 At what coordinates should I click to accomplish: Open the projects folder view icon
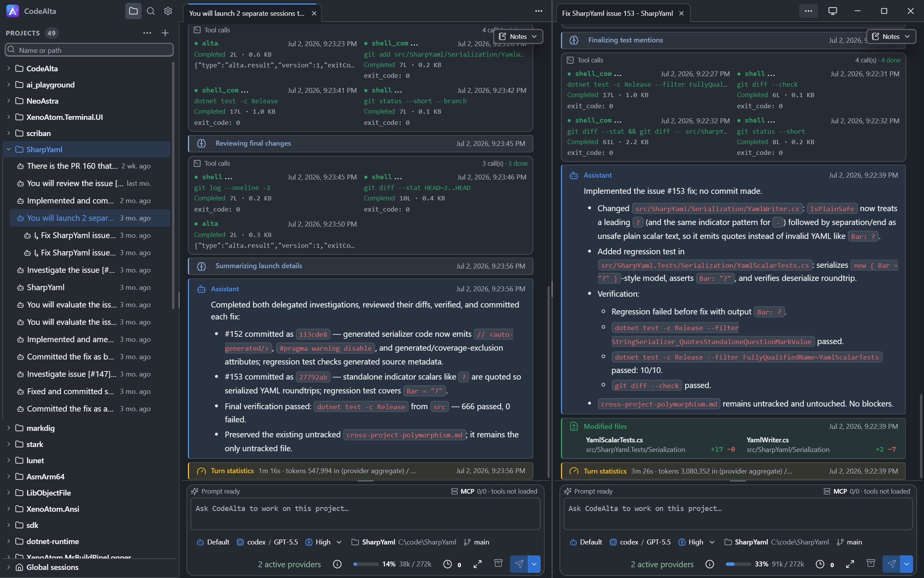click(x=133, y=11)
